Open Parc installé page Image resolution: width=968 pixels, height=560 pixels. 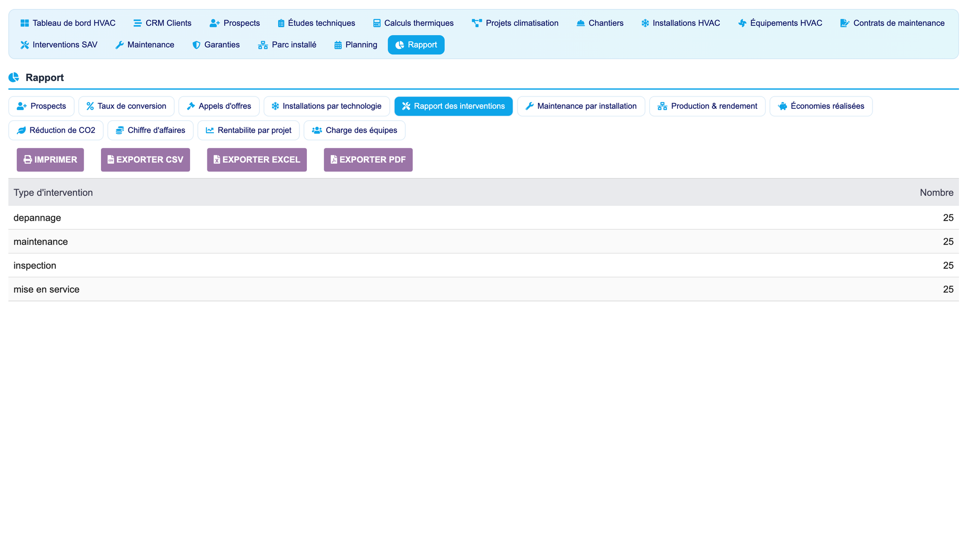[x=287, y=45]
